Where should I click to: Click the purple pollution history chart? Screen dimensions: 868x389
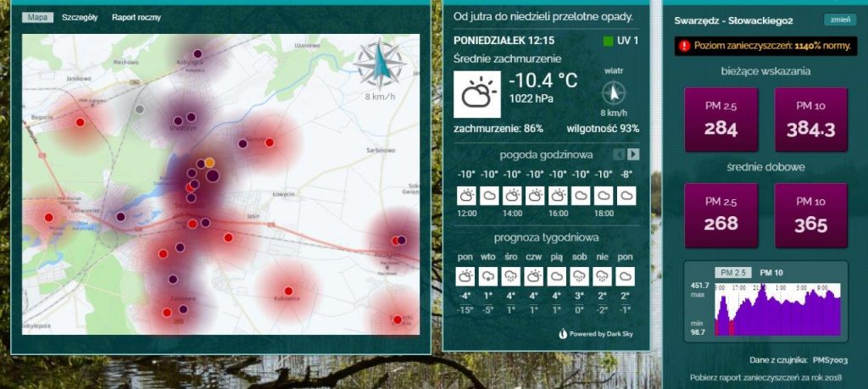click(x=778, y=308)
